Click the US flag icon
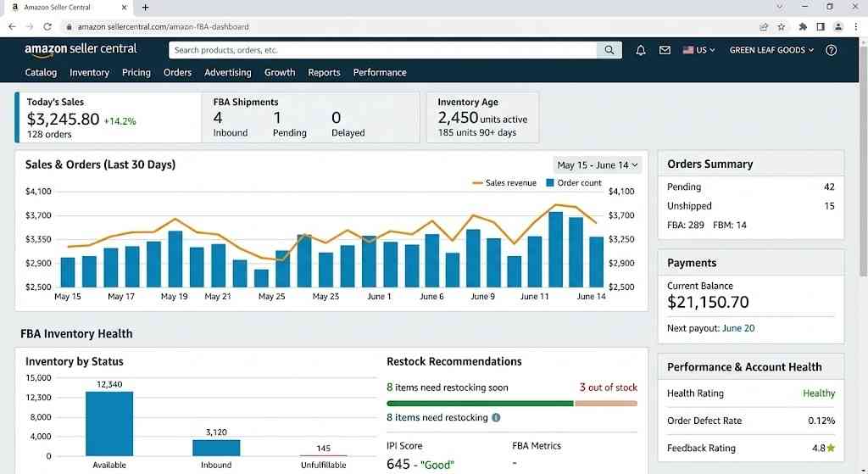Image resolution: width=868 pixels, height=474 pixels. click(688, 50)
